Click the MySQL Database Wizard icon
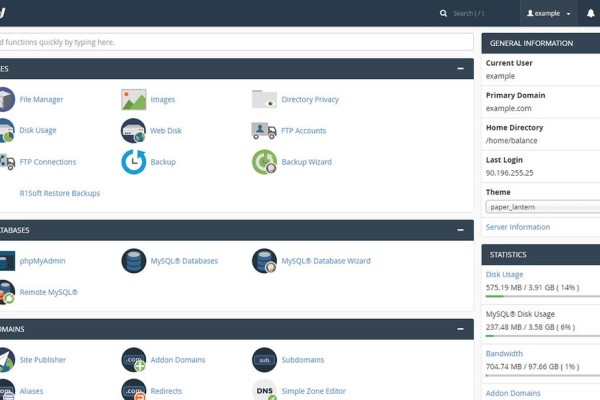Screen dimensions: 600x400 264,261
